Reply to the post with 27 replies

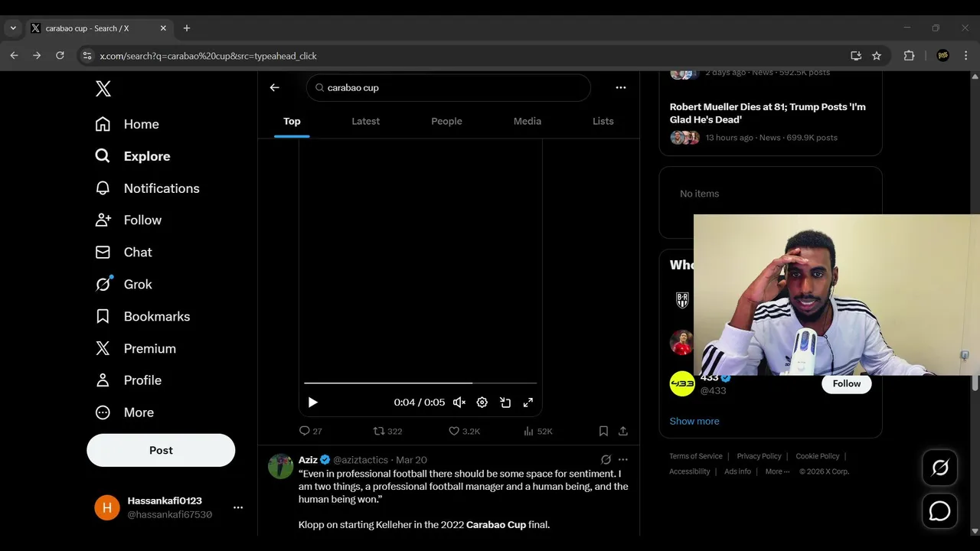click(310, 431)
